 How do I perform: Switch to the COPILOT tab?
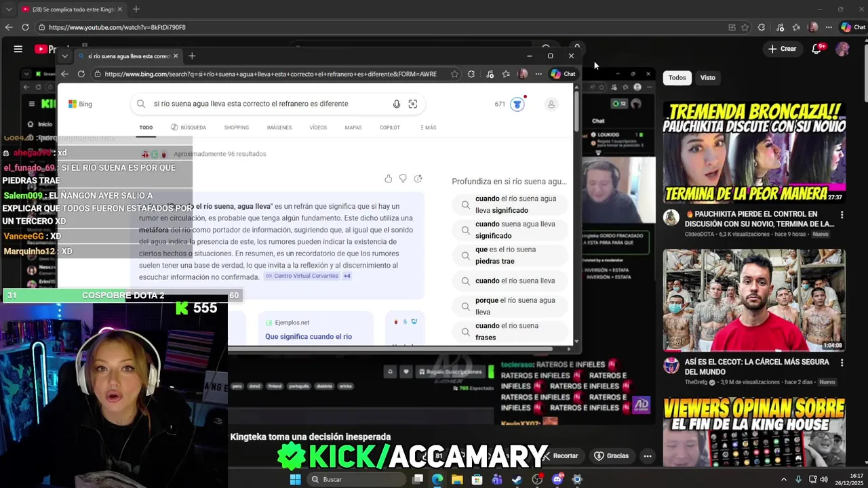click(390, 127)
